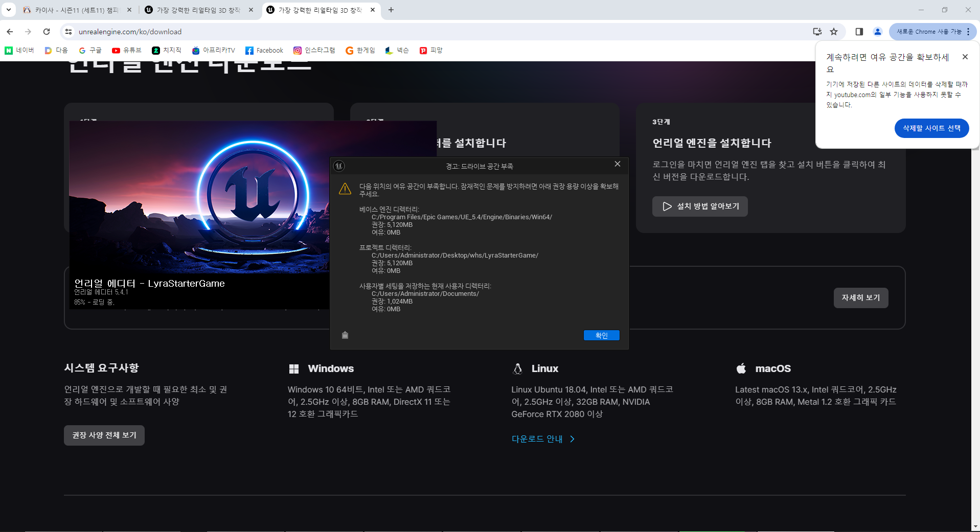
Task: Reload the Unreal Engine download page
Action: tap(47, 32)
